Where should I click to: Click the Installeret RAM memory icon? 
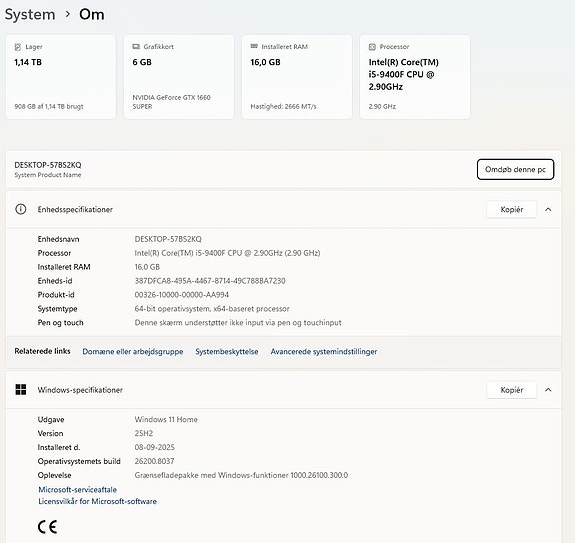[x=254, y=46]
